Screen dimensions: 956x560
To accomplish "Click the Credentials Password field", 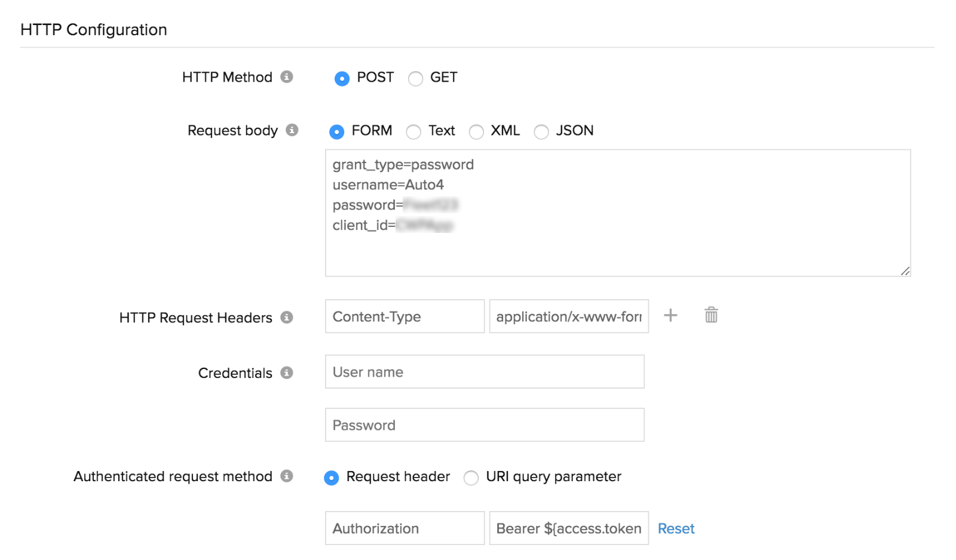I will click(x=485, y=425).
